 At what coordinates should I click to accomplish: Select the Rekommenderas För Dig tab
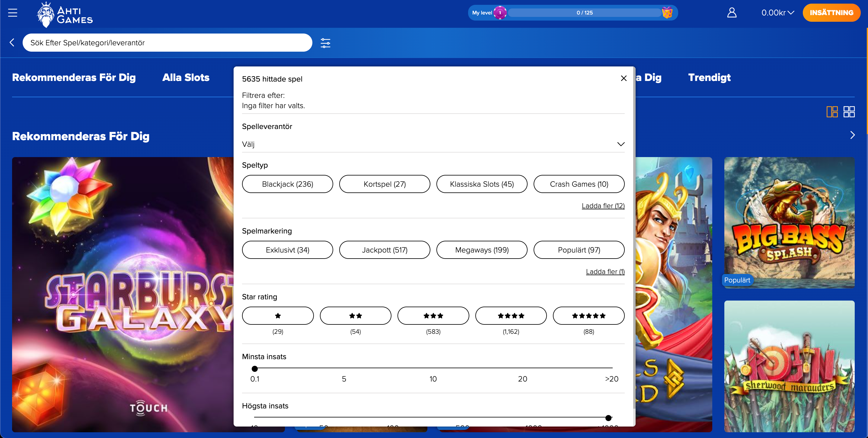(x=74, y=78)
